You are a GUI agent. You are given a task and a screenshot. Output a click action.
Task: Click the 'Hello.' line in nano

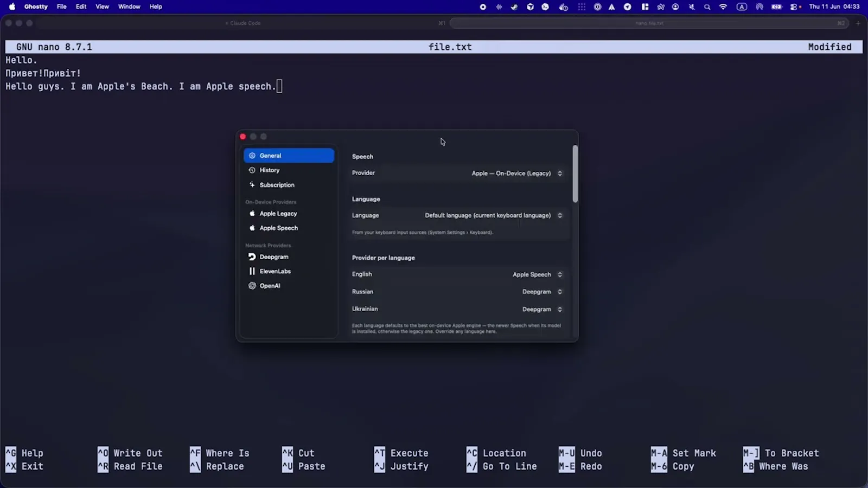click(x=22, y=60)
